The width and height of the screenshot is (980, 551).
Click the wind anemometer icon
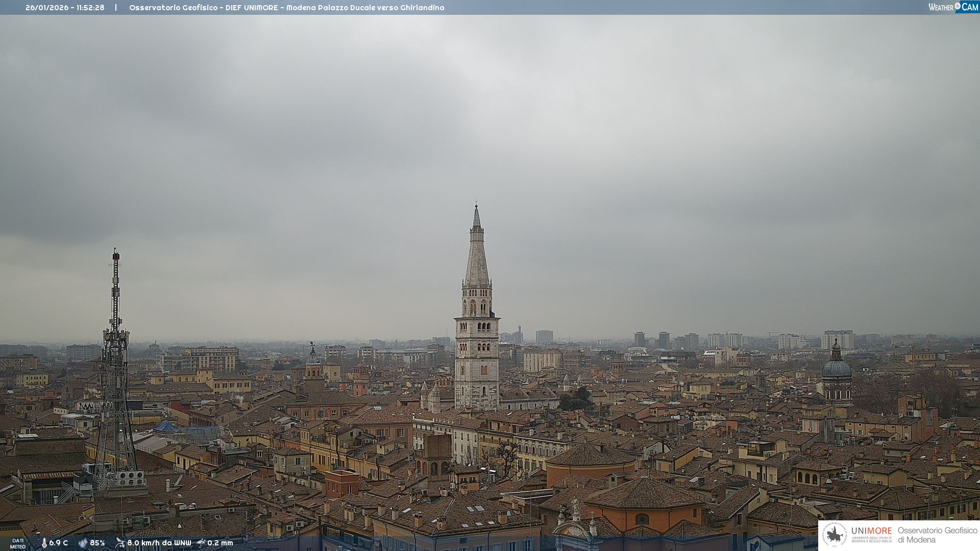120,543
